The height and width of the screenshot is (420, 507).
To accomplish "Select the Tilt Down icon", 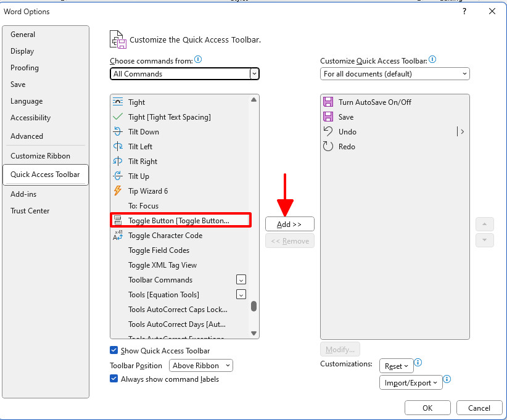I will [118, 131].
